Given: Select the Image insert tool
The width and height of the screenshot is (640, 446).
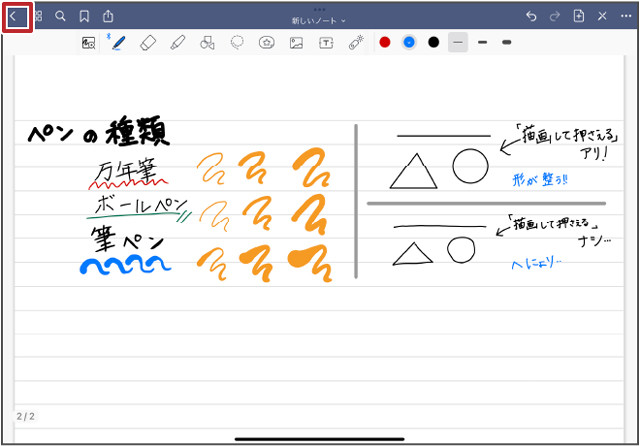Looking at the screenshot, I should click(296, 43).
